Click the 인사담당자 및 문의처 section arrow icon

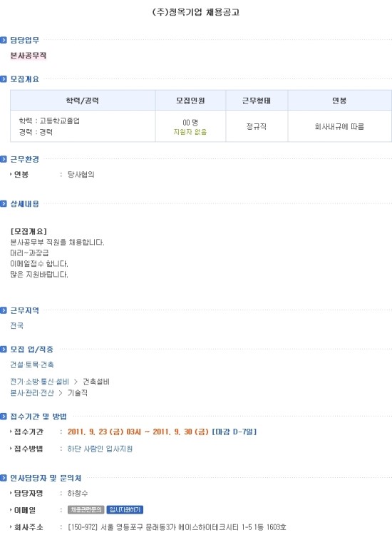4,478
